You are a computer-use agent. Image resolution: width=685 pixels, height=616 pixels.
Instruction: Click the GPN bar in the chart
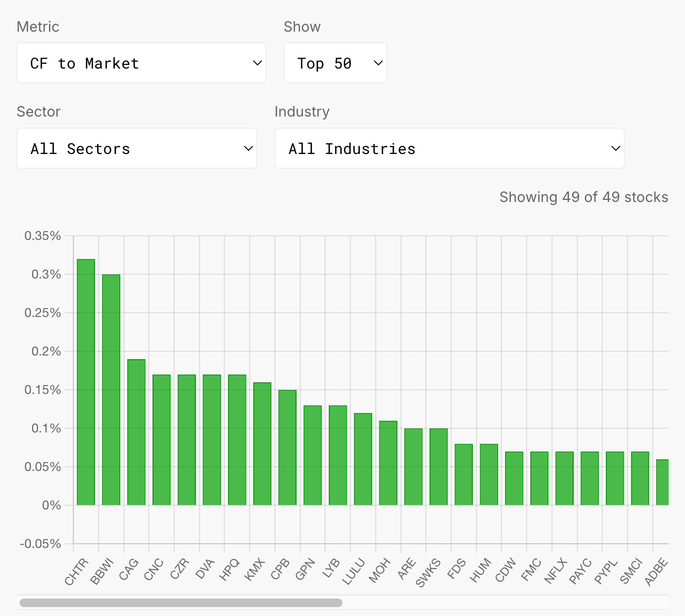click(x=312, y=455)
